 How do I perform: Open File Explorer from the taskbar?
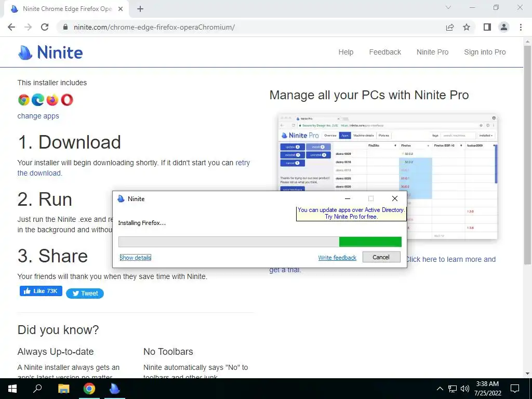pyautogui.click(x=63, y=389)
